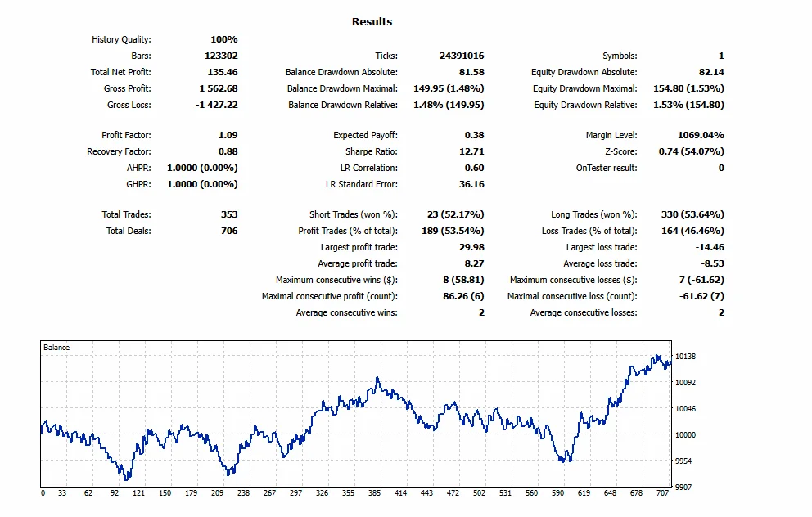
Task: Click the Bars value 123302
Action: pos(221,56)
